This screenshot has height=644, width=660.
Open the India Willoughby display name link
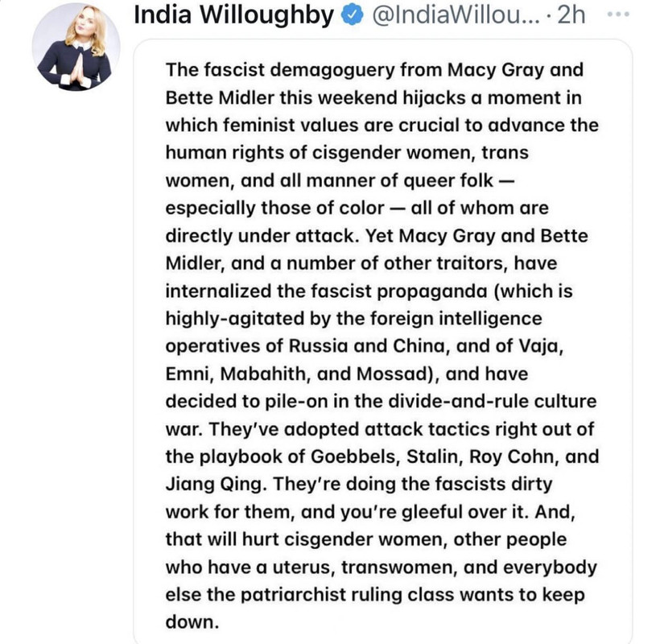pyautogui.click(x=233, y=15)
